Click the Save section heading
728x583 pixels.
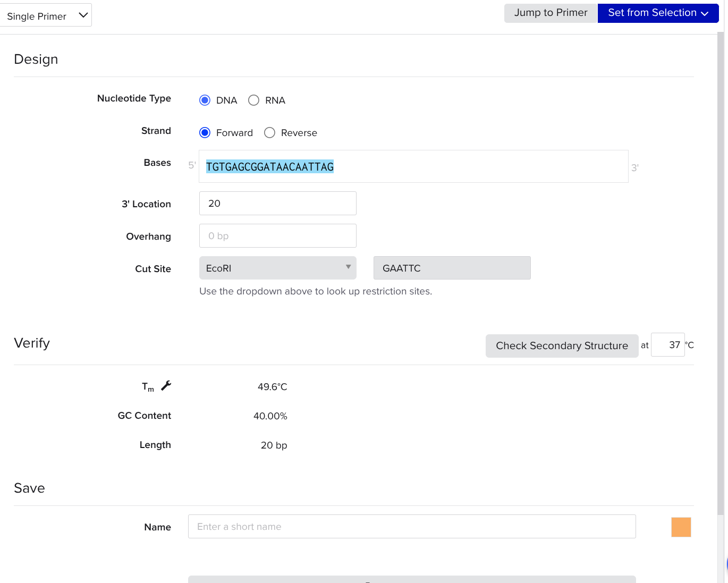pos(29,488)
